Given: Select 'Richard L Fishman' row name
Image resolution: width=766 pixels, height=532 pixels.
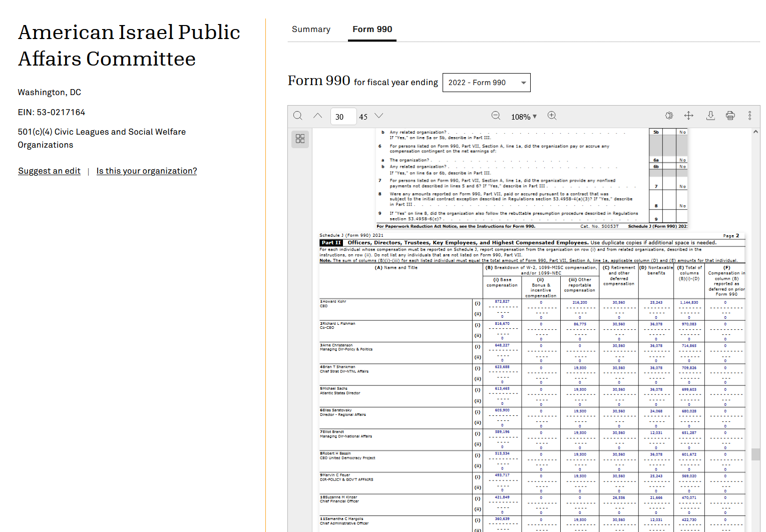Looking at the screenshot, I should (338, 323).
